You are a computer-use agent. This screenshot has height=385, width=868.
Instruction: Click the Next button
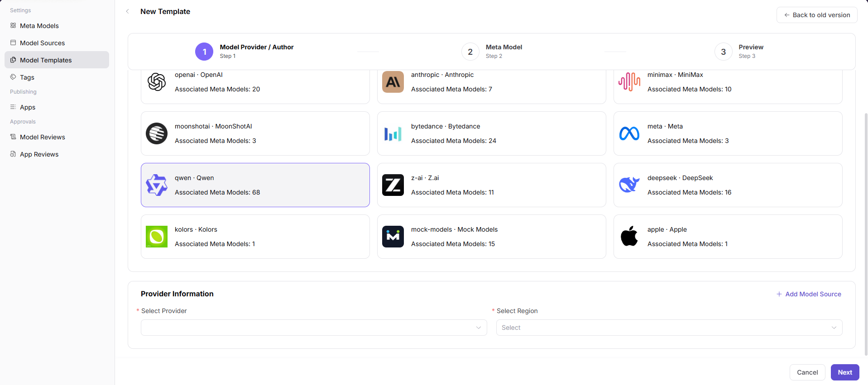[845, 372]
